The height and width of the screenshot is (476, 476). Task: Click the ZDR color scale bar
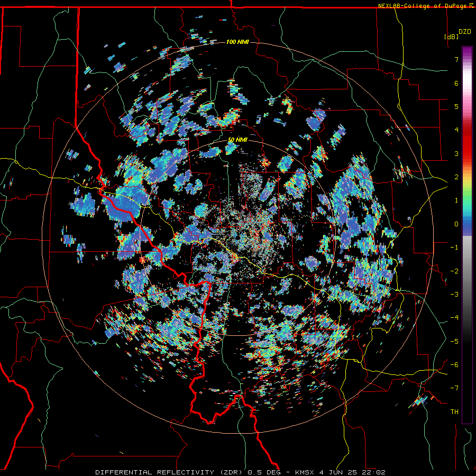[467, 235]
